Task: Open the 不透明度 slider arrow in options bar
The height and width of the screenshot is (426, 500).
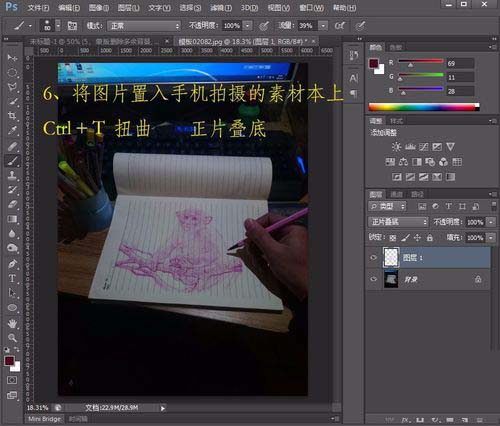Action: [247, 26]
